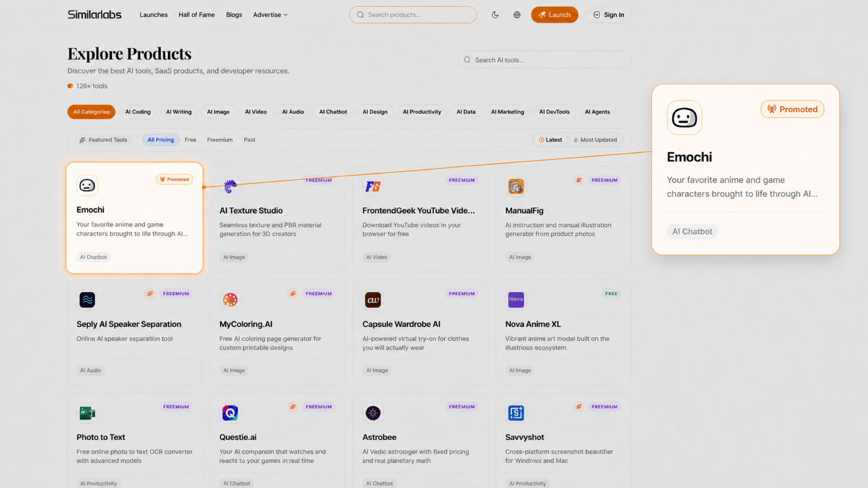Click the featured badge on ManualFig card
868x488 pixels.
579,180
